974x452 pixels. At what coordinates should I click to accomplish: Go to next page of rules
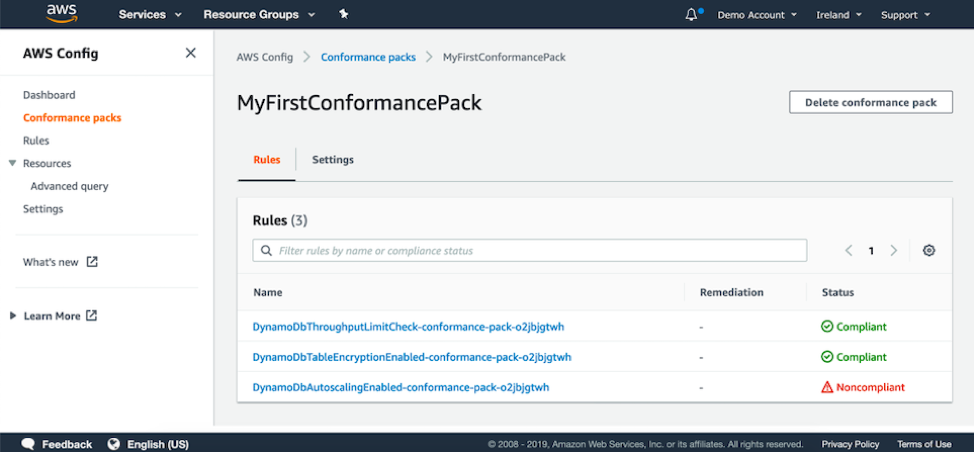coord(894,251)
